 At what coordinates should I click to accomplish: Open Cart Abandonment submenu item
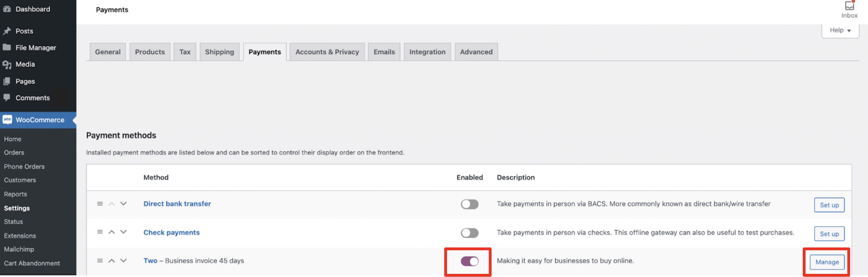(x=32, y=264)
